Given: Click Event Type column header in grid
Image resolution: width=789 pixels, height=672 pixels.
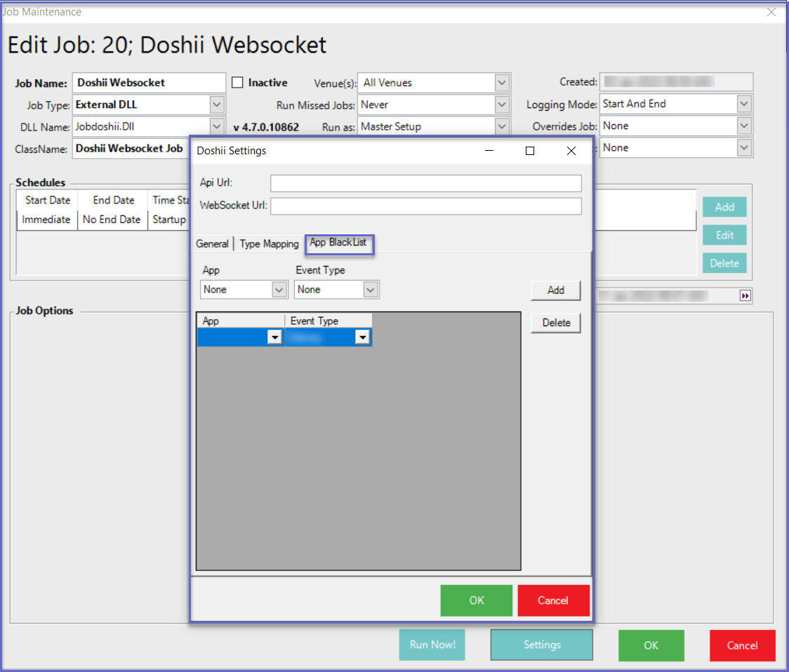Looking at the screenshot, I should 329,321.
